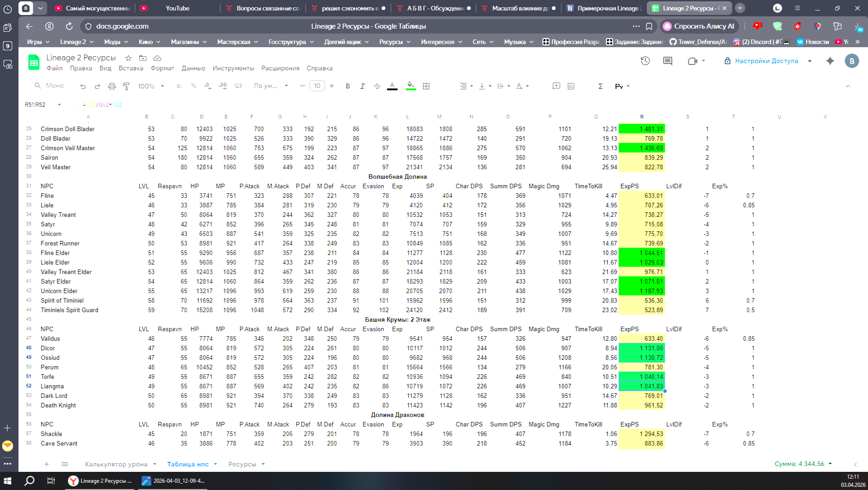Open version history clock icon

point(645,61)
